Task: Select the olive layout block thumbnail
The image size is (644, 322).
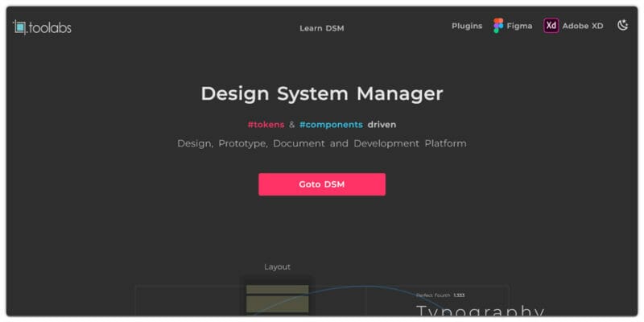Action: pyautogui.click(x=277, y=301)
